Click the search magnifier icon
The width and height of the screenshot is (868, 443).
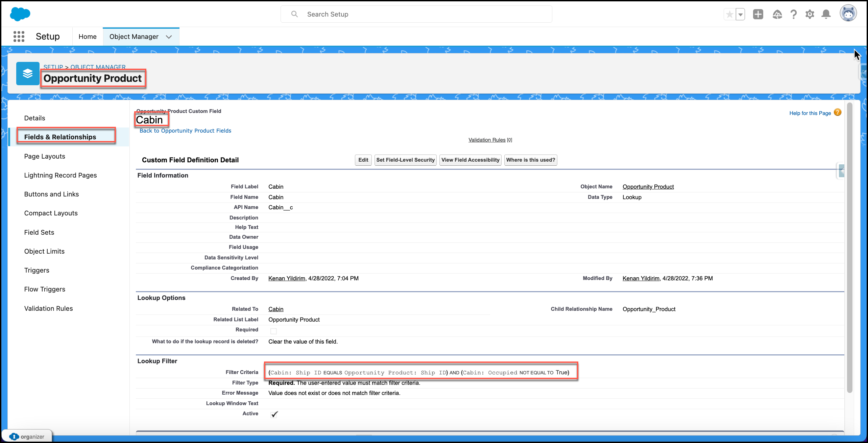point(294,14)
